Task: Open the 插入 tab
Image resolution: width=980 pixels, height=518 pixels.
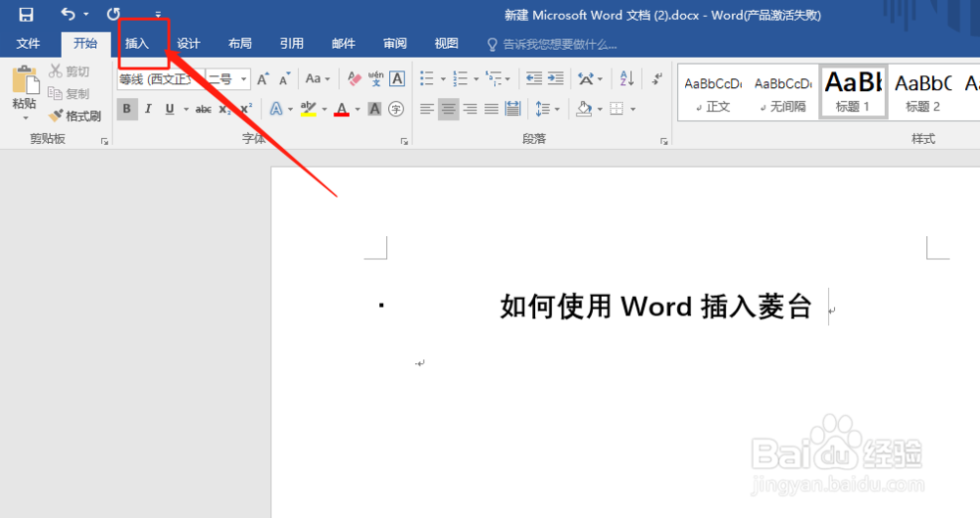Action: [x=137, y=43]
